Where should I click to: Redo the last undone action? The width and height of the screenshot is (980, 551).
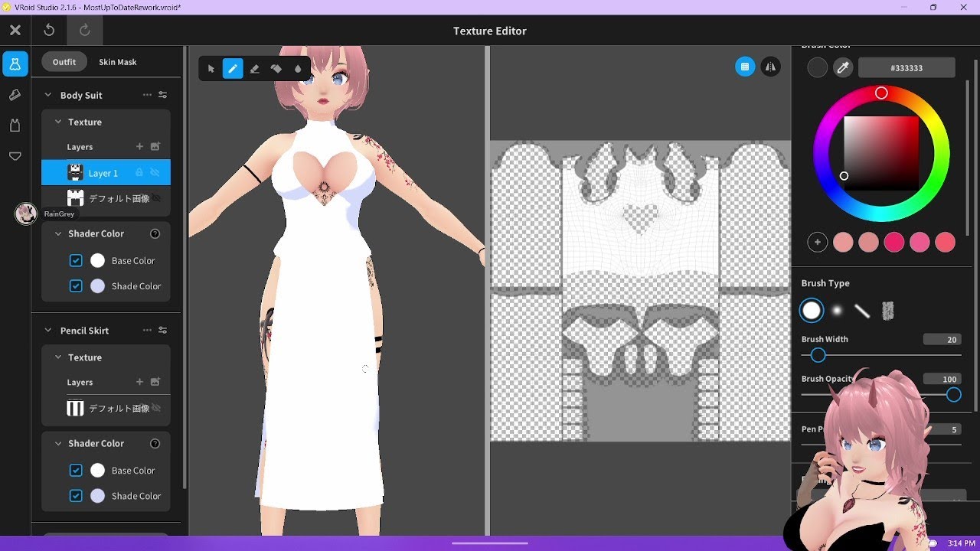click(x=85, y=31)
